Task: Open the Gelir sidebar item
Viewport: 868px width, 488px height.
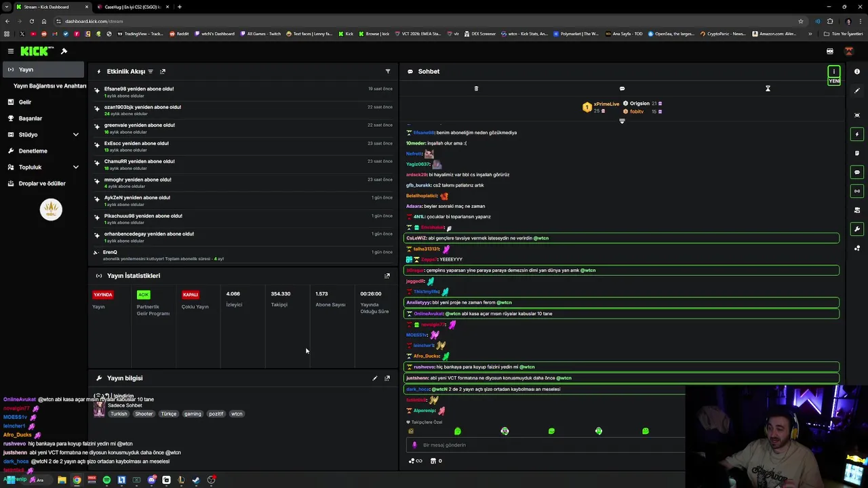Action: pyautogui.click(x=43, y=102)
